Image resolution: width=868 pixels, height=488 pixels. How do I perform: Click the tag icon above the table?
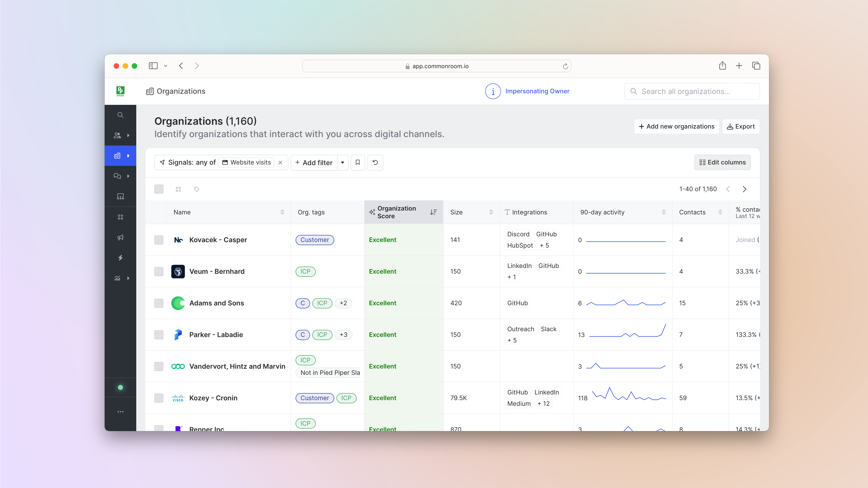coord(197,189)
